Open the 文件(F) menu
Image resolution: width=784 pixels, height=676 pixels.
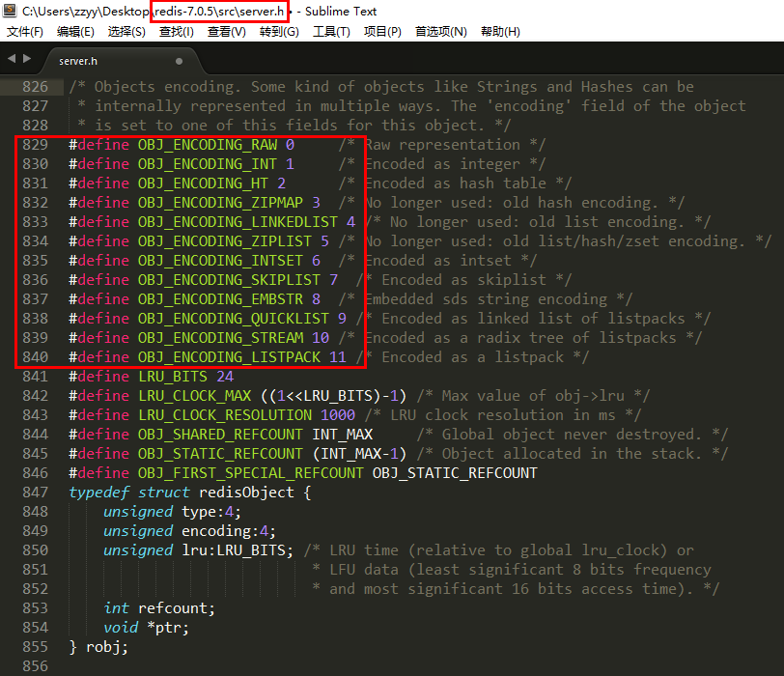coord(24,32)
